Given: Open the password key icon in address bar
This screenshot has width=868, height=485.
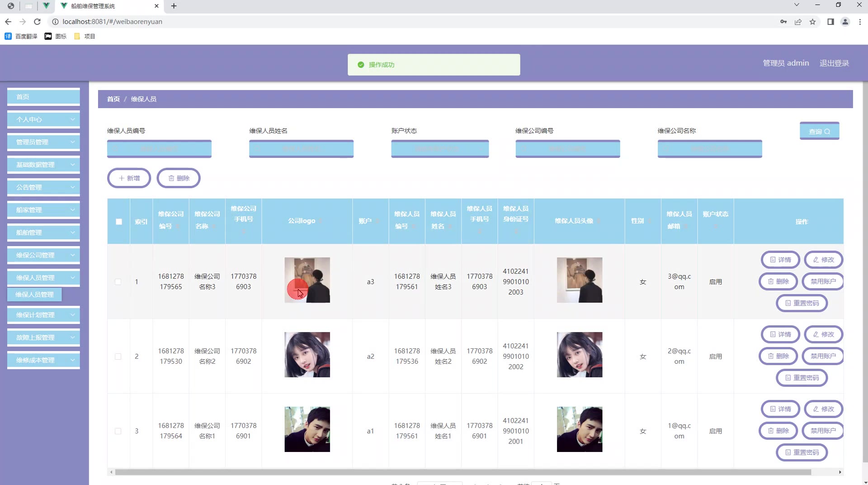Looking at the screenshot, I should pos(783,22).
